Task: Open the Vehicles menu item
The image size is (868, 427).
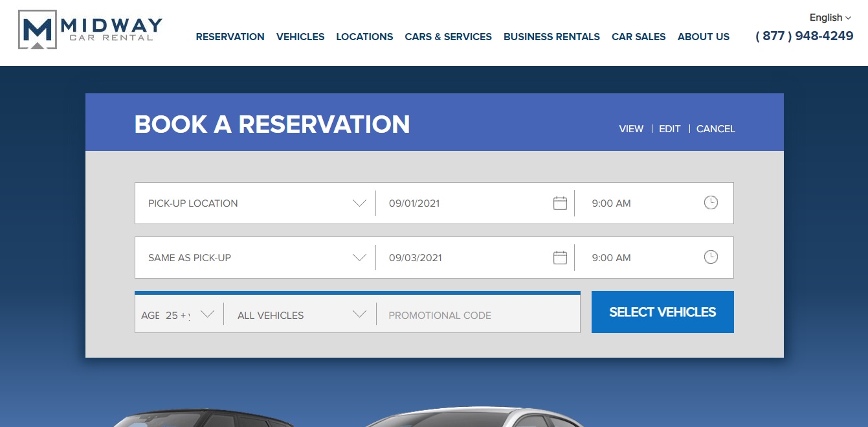Action: [x=300, y=37]
